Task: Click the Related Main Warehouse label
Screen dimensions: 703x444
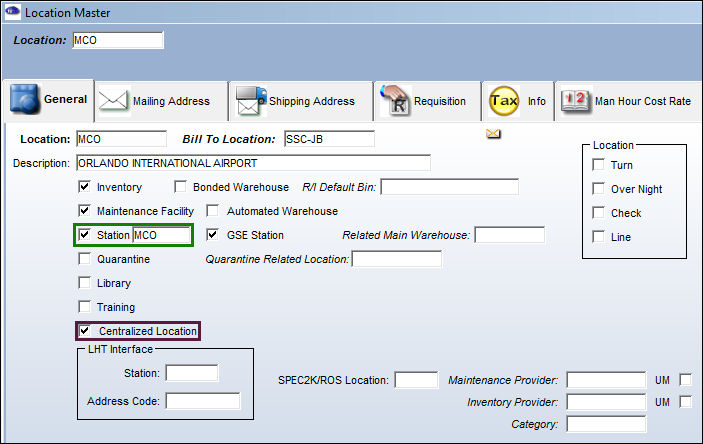Action: pos(406,235)
